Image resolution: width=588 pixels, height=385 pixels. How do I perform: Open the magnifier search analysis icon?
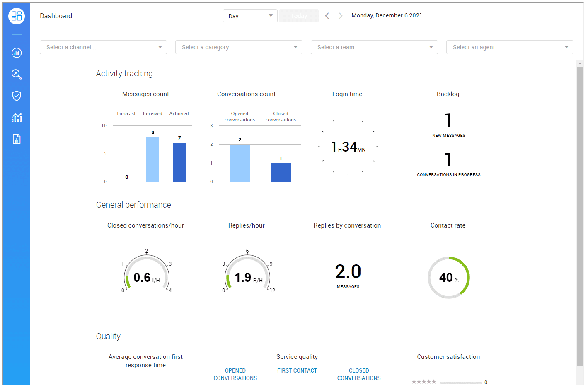[x=17, y=74]
